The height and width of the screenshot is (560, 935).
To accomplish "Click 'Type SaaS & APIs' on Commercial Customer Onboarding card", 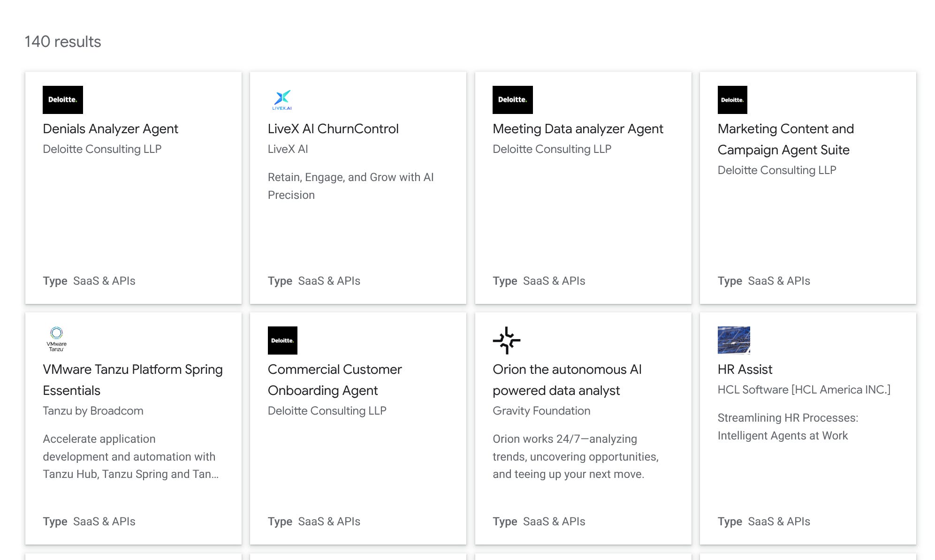I will [x=314, y=522].
